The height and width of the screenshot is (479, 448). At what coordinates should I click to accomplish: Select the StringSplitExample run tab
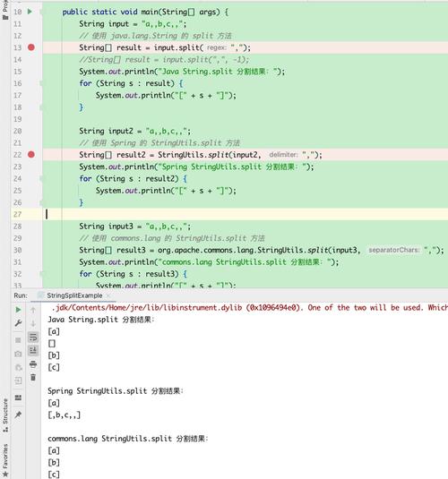(74, 295)
